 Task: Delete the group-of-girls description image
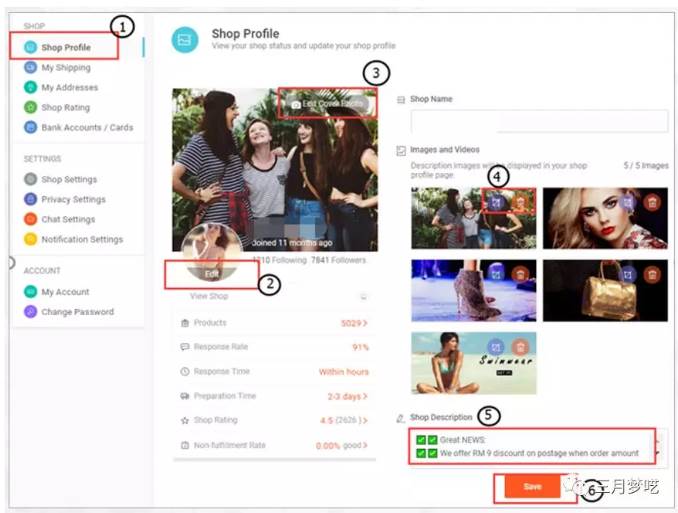[520, 202]
